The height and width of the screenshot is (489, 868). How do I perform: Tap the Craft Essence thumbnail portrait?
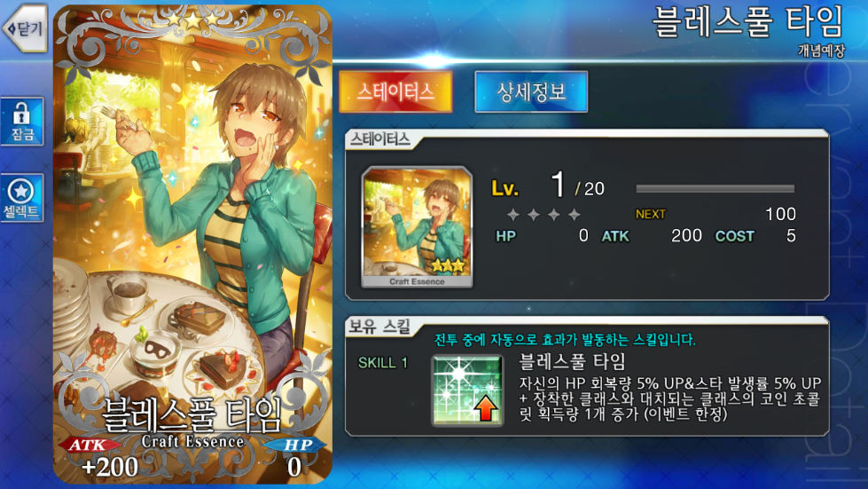click(417, 227)
